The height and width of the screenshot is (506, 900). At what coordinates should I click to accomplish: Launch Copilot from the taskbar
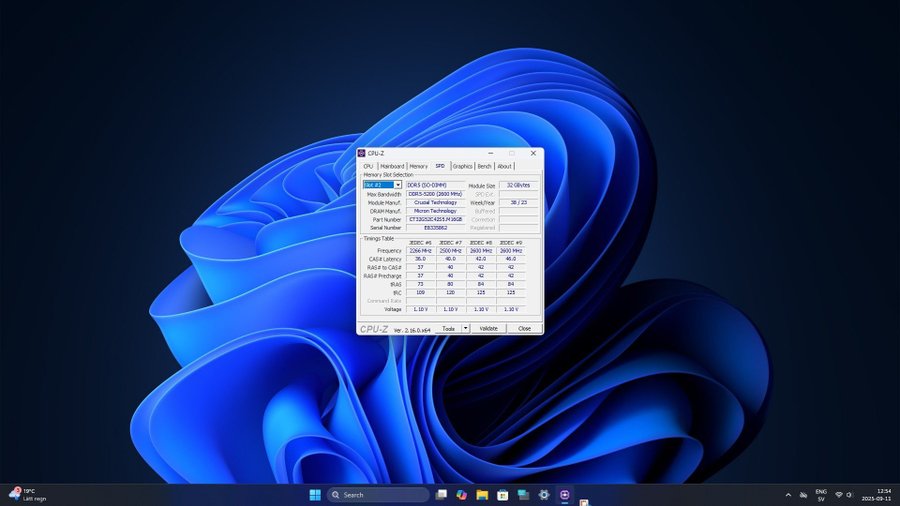tap(461, 495)
